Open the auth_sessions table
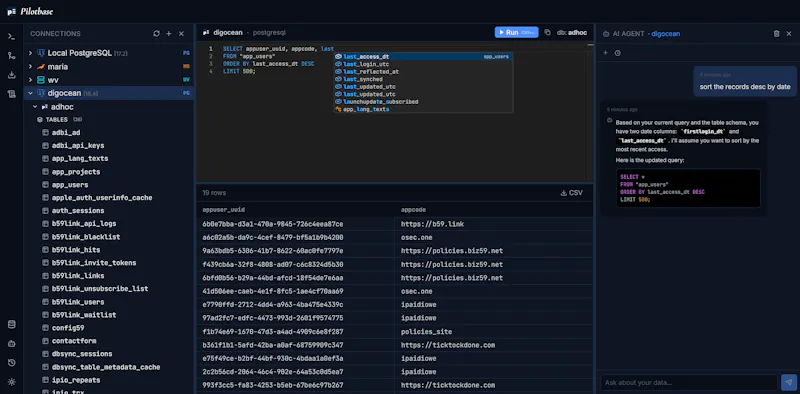The height and width of the screenshot is (394, 800). 78,211
